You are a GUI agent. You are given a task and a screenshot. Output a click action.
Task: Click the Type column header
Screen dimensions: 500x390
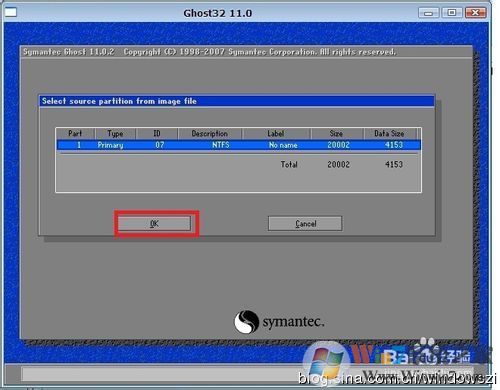(x=115, y=133)
